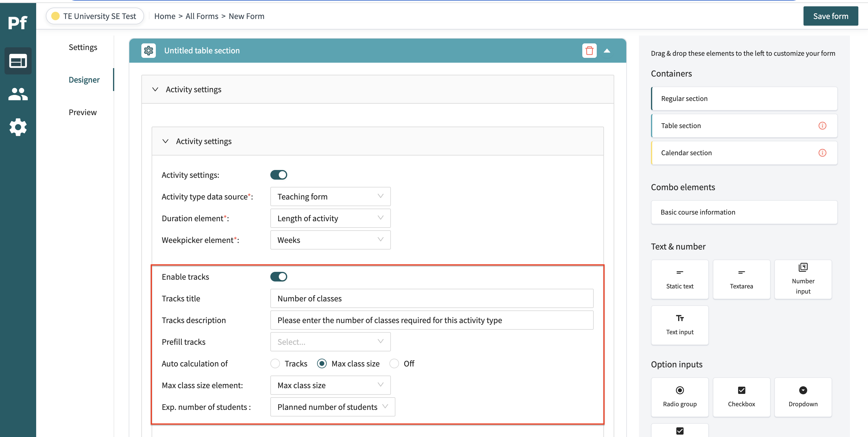Click the New Form breadcrumb

pos(246,16)
